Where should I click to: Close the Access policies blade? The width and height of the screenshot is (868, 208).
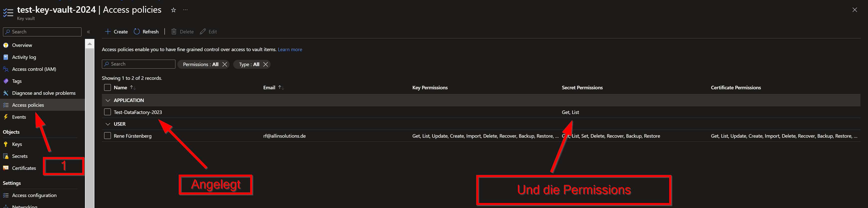point(855,10)
